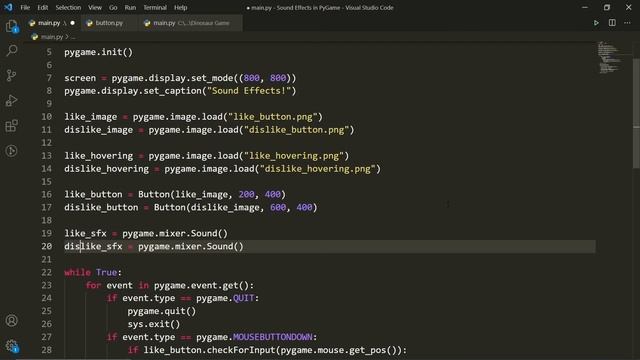Open the View menu
This screenshot has width=640, height=360.
tap(95, 7)
